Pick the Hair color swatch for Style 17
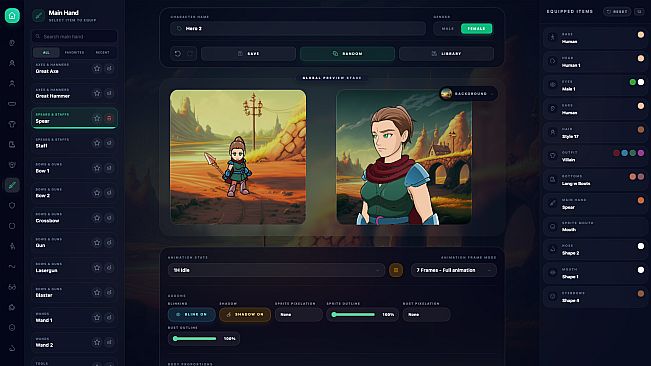The width and height of the screenshot is (651, 366). (x=641, y=129)
